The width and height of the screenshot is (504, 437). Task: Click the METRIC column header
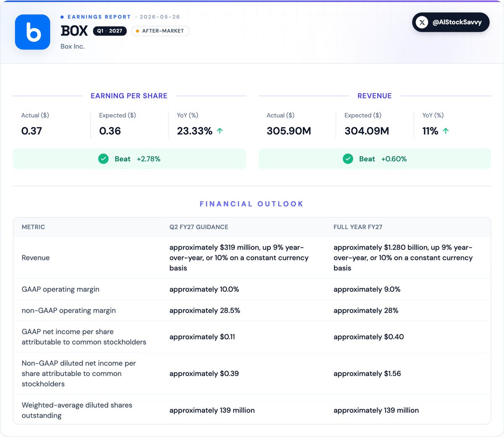[33, 227]
